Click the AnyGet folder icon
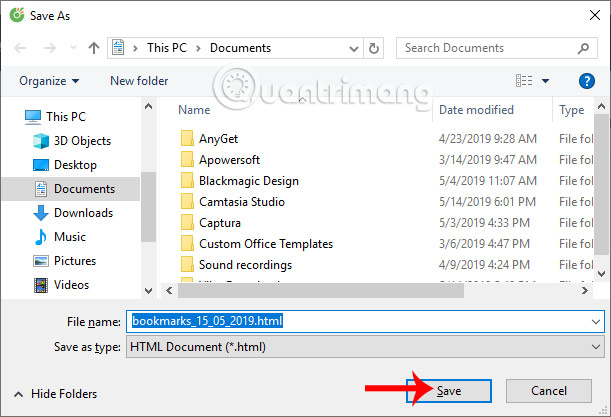The height and width of the screenshot is (417, 611). tap(187, 138)
